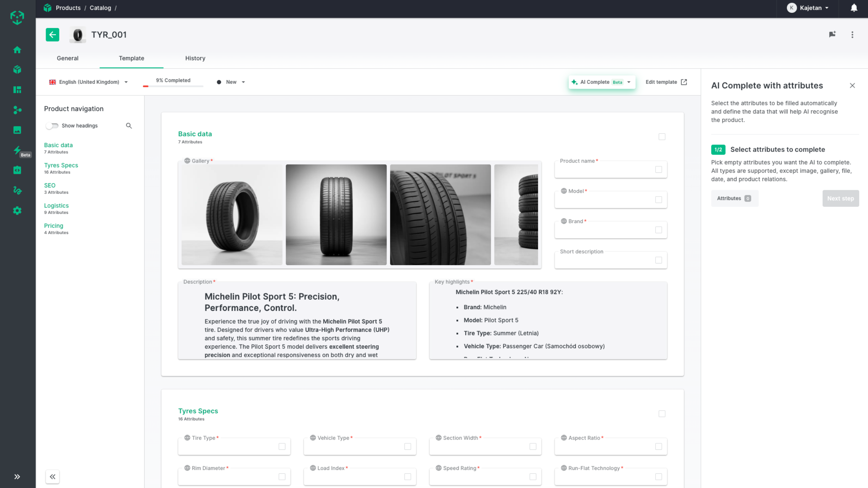
Task: Select the Brand attribute checkbox
Action: [658, 230]
